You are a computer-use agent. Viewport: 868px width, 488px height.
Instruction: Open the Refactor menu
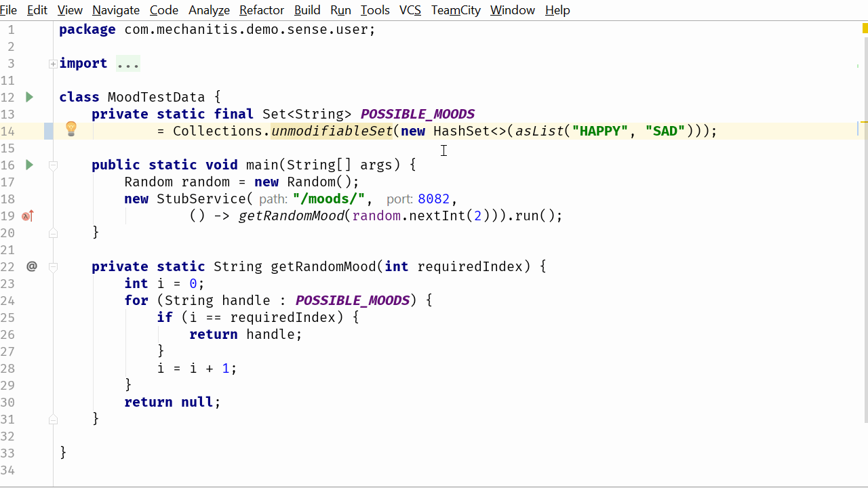click(x=261, y=10)
